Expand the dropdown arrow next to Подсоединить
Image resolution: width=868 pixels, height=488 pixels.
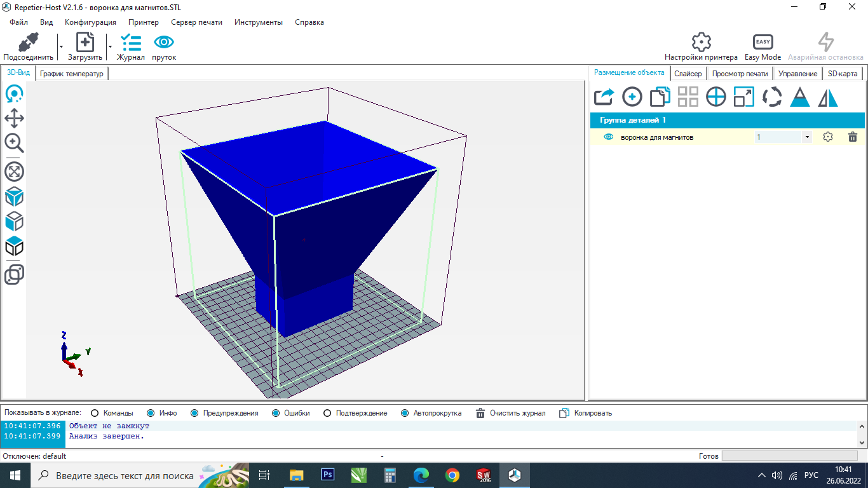pyautogui.click(x=61, y=46)
